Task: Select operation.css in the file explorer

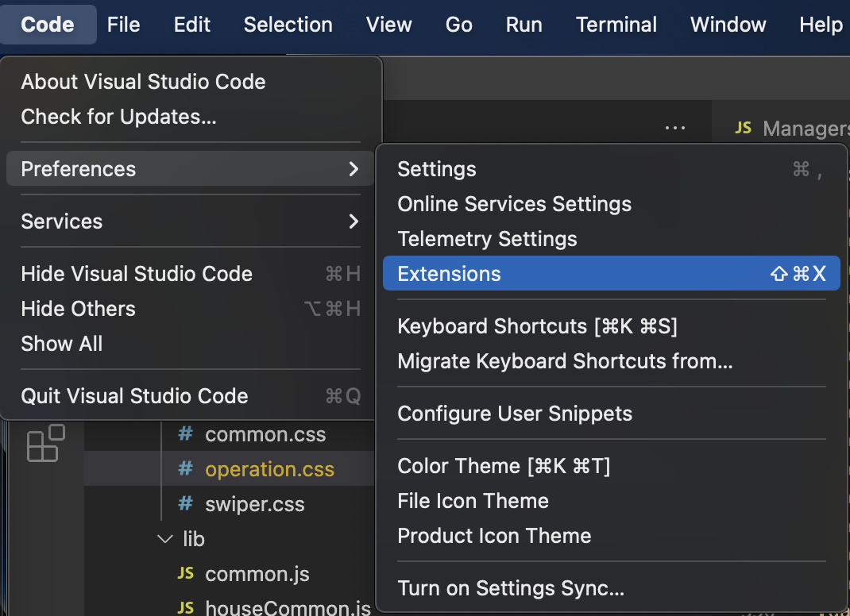Action: coord(268,468)
